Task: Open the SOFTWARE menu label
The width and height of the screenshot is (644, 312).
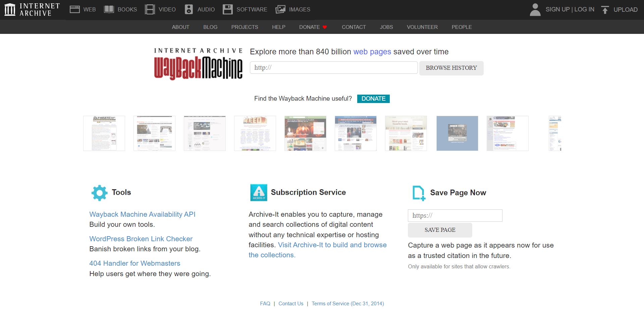Action: point(252,9)
